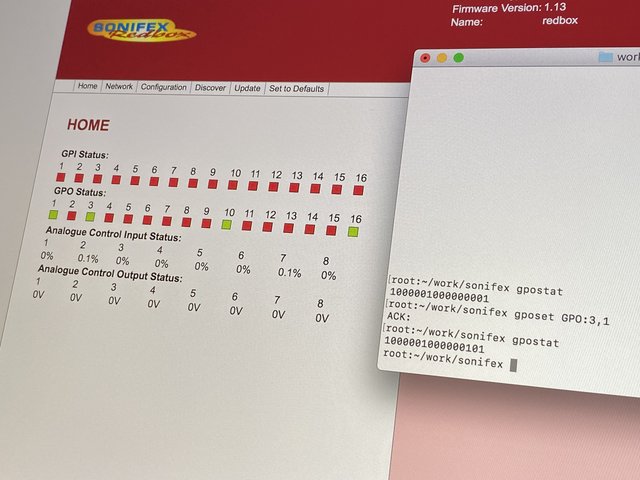Click red GPO status indicator 11
Screen dimensions: 640x480
[247, 225]
